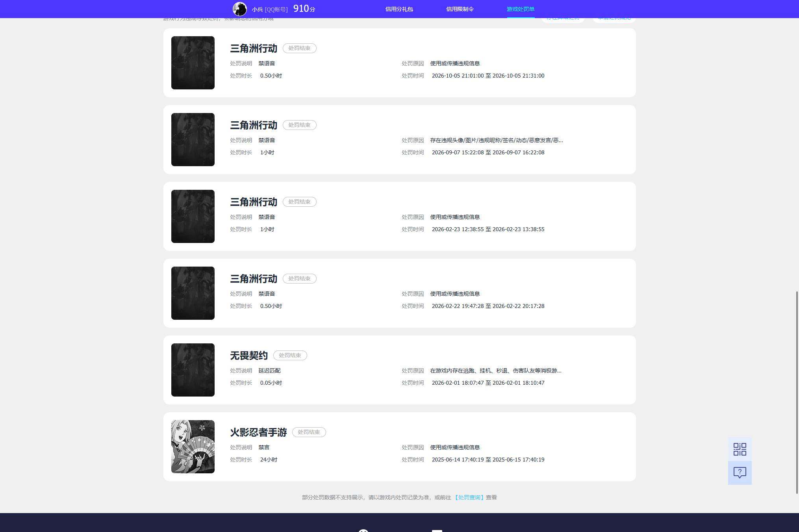
Task: Click thumbnail of the 2026-09-07 penalty card
Action: [193, 139]
